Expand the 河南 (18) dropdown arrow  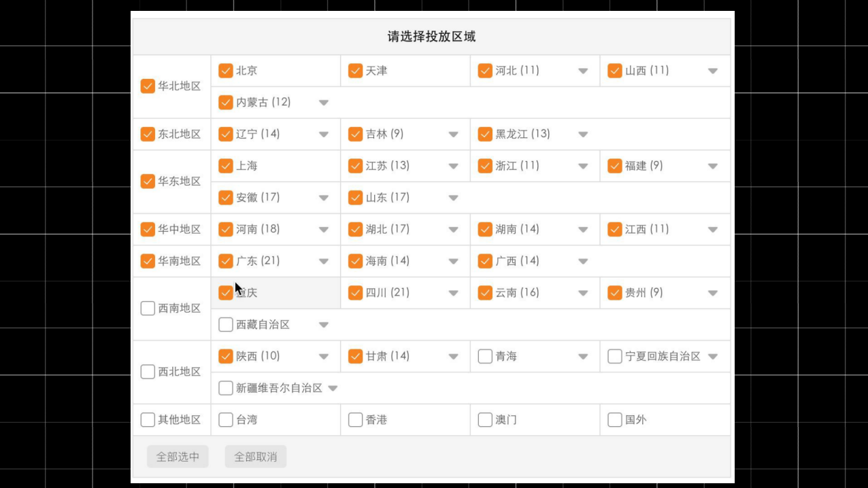click(324, 230)
